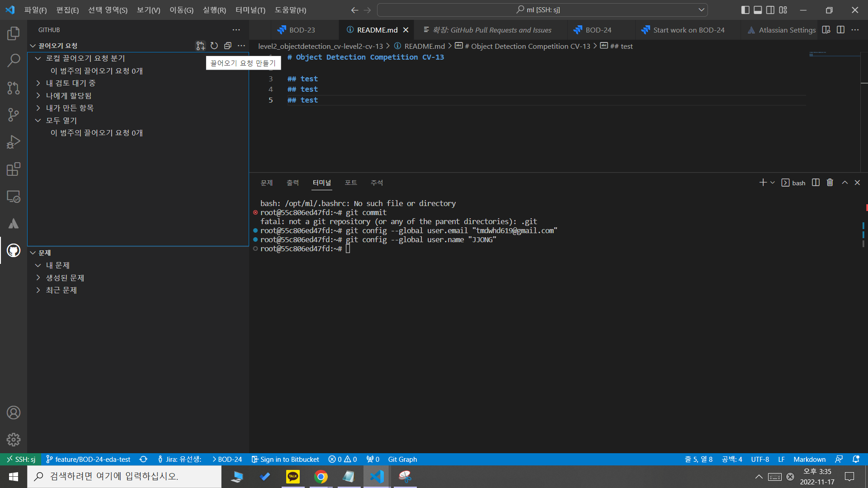This screenshot has width=868, height=488.
Task: Split the terminal panel
Action: pos(816,183)
